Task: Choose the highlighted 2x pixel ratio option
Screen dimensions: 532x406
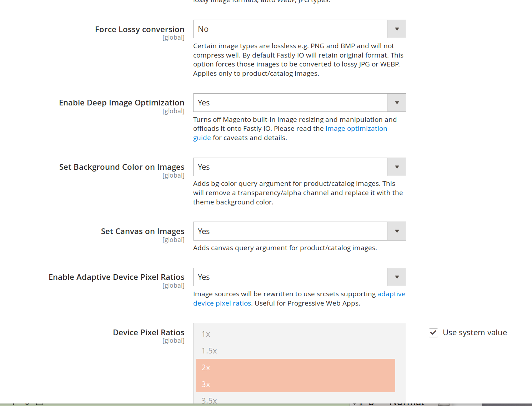Action: click(x=206, y=367)
